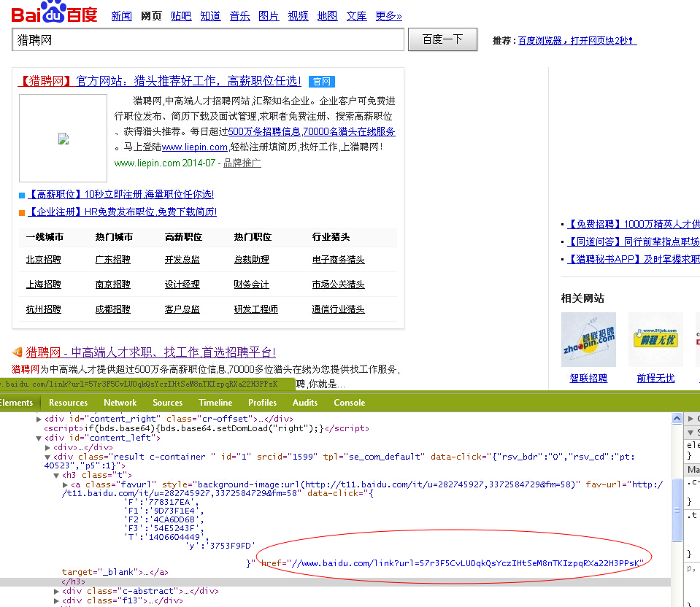Click the broken image placeholder in the ad
This screenshot has height=607, width=700.
(x=64, y=139)
